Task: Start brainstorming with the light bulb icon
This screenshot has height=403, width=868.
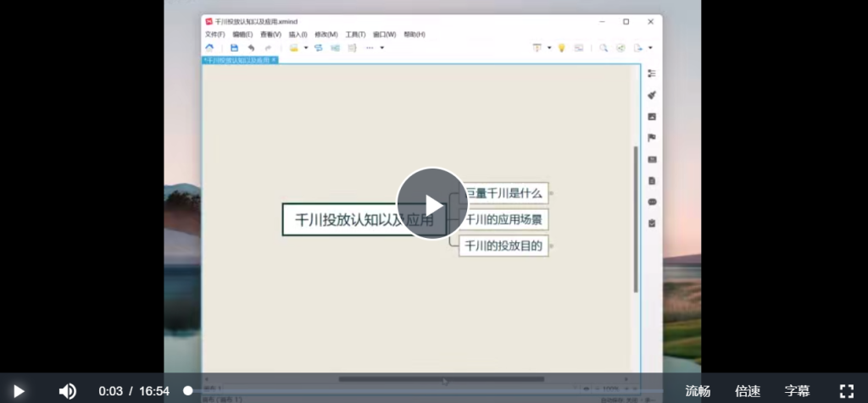Action: click(x=561, y=48)
